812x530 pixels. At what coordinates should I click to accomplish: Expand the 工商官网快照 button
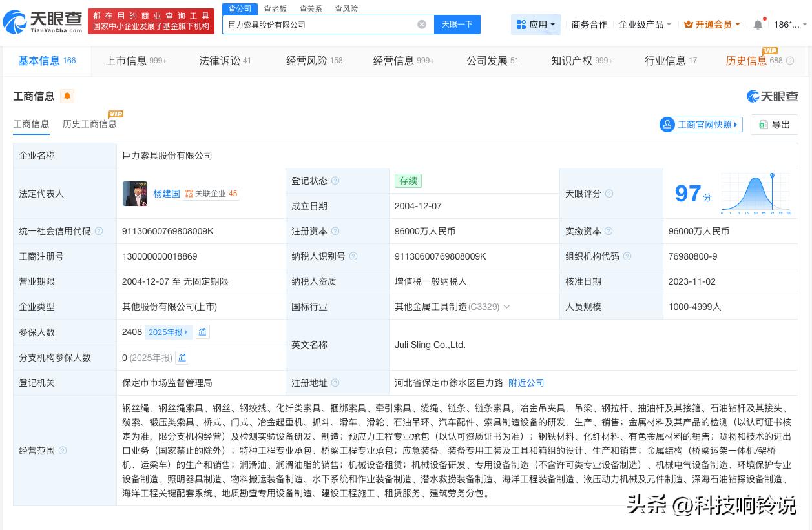click(701, 125)
